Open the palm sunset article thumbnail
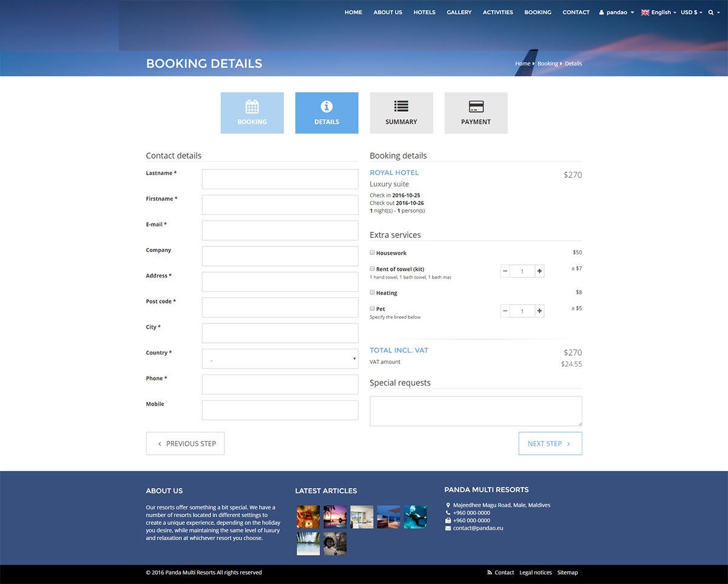Screen dimensions: 728x584 [335, 517]
